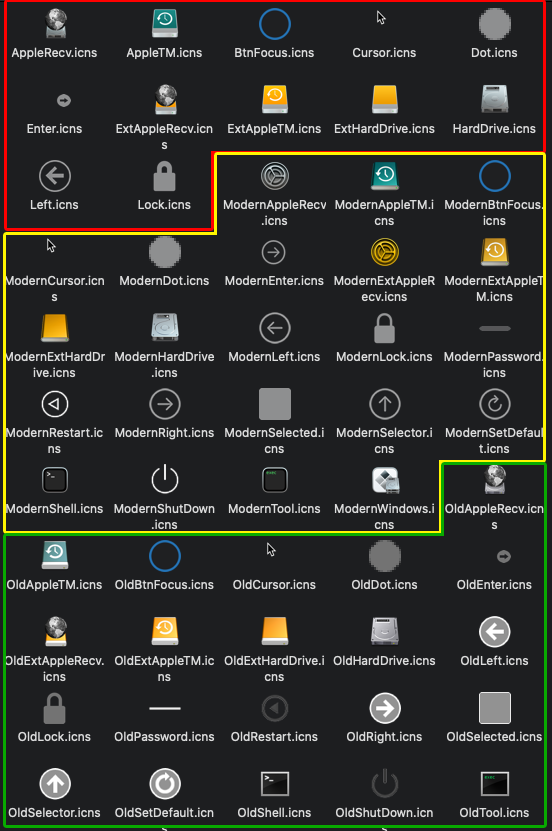Select the OldEnter.icns small arrow icon
Viewport: 552px width, 831px height.
click(x=504, y=556)
